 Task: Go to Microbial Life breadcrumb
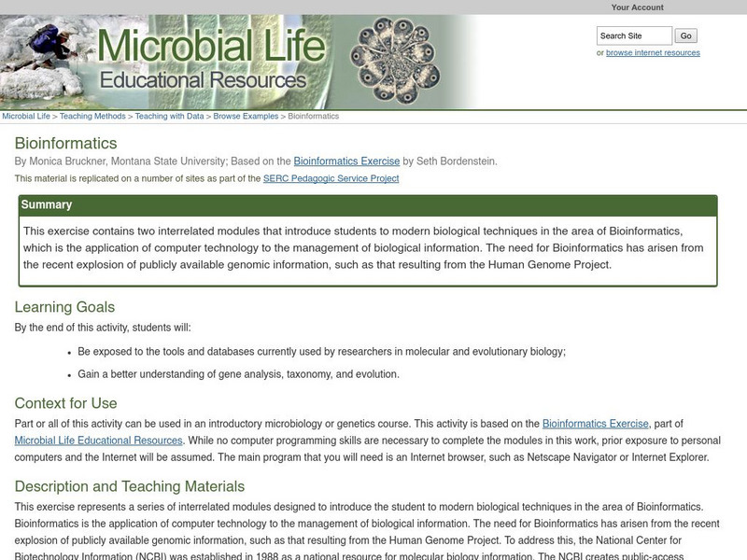click(26, 116)
